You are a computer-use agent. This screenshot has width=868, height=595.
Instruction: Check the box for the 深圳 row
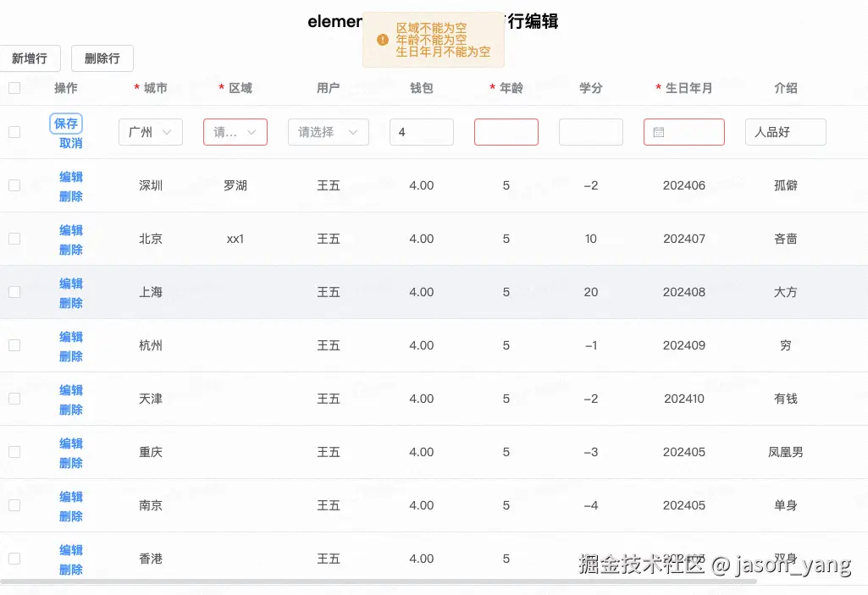point(14,185)
